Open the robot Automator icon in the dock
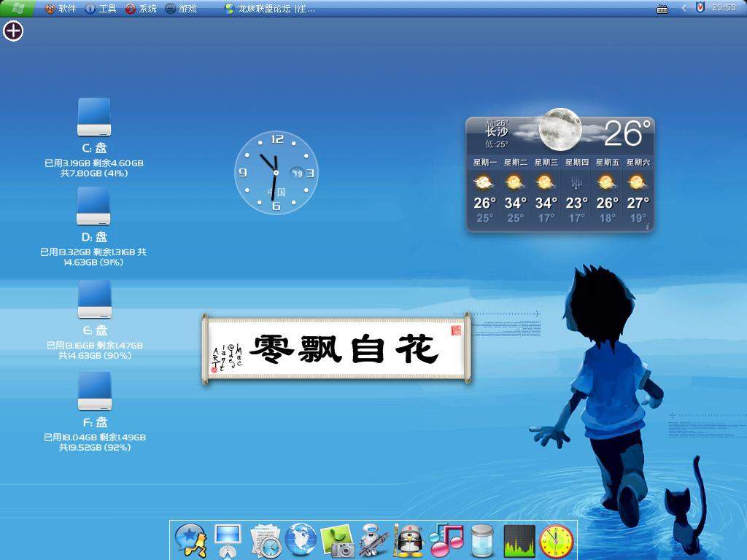 [373, 541]
